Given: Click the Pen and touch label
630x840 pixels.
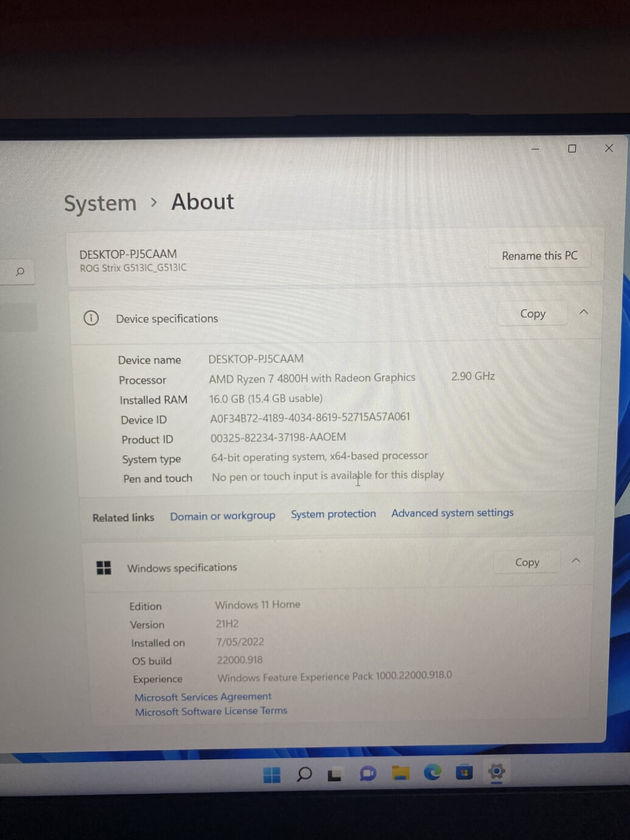Looking at the screenshot, I should (158, 478).
